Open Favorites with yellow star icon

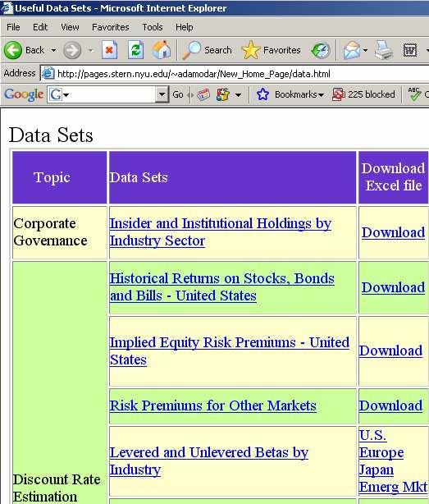(x=251, y=50)
